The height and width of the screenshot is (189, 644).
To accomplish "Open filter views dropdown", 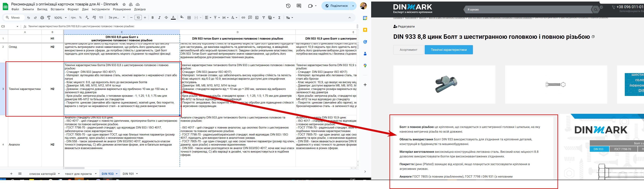I will [271, 18].
